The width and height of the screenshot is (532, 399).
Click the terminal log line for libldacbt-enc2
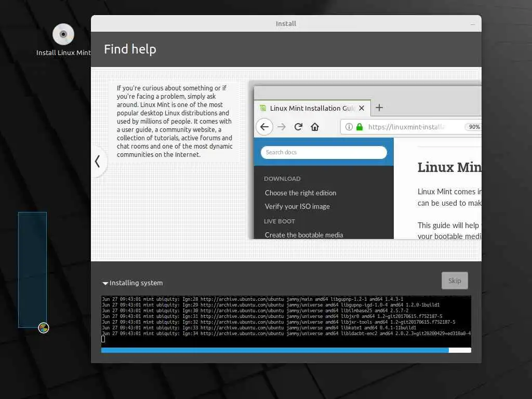click(286, 334)
